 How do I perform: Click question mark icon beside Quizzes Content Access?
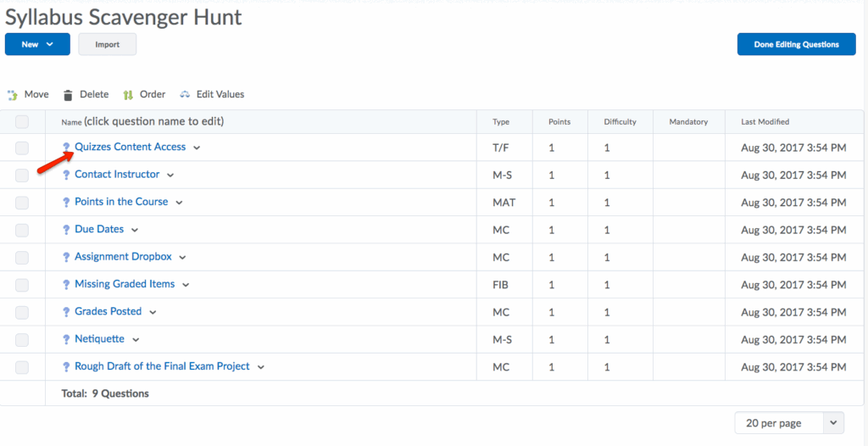click(66, 148)
